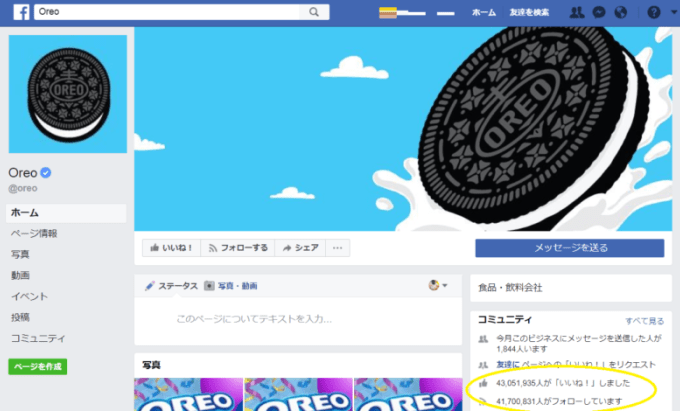Open the Messenger icon in top bar
This screenshot has height=411, width=680.
[x=599, y=13]
